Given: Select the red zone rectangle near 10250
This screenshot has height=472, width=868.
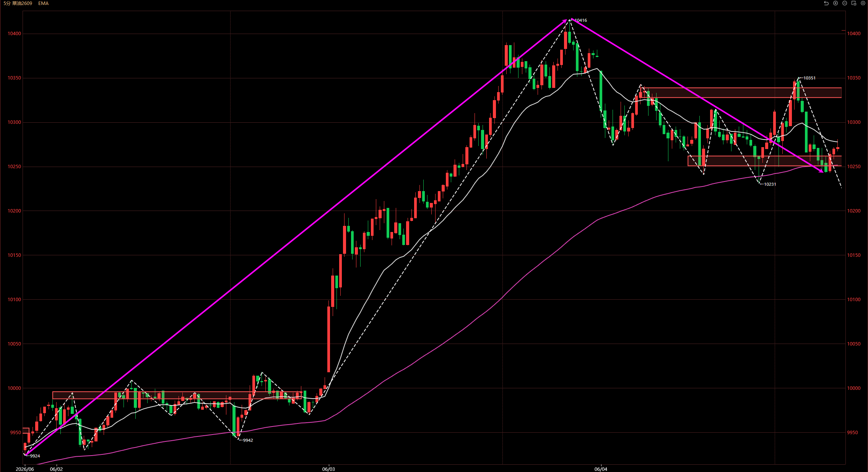Looking at the screenshot, I should coord(764,161).
